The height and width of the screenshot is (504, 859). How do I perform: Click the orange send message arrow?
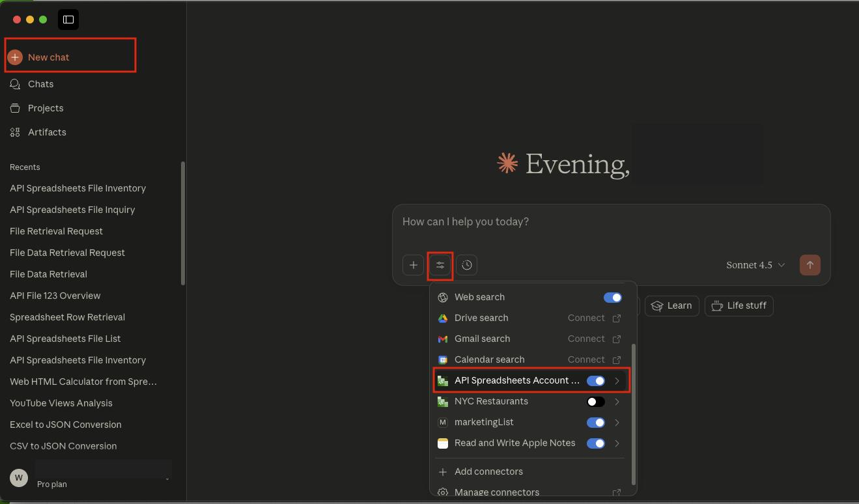(x=810, y=265)
